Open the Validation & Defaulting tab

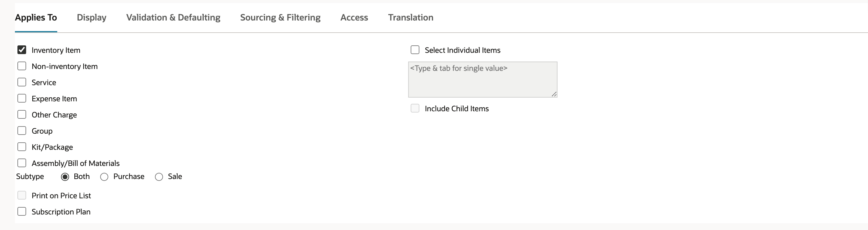coord(173,17)
